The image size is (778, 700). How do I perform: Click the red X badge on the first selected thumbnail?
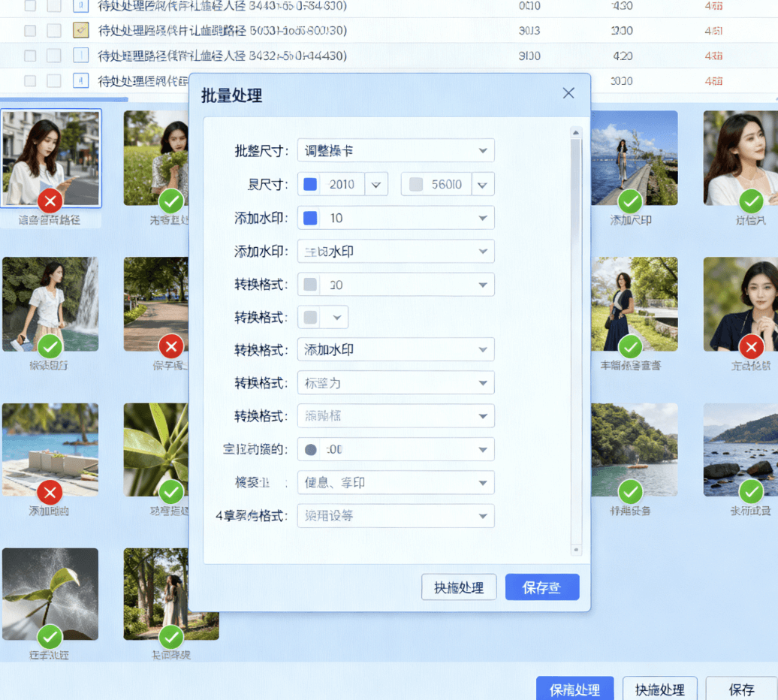(50, 201)
